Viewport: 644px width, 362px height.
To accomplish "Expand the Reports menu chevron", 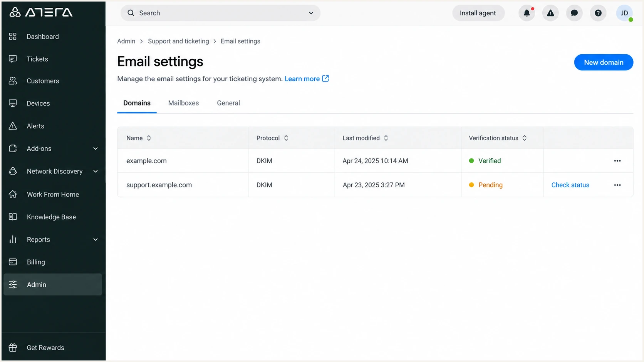I will coord(96,239).
